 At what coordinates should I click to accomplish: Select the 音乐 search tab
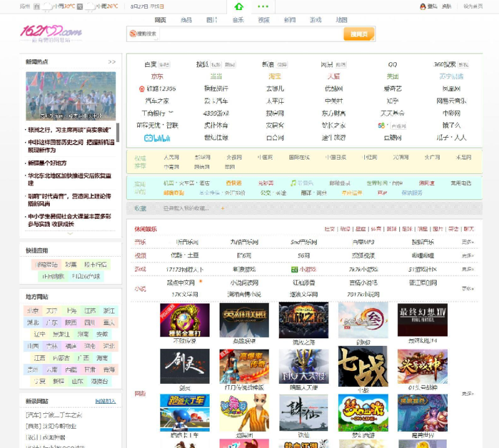click(x=238, y=20)
